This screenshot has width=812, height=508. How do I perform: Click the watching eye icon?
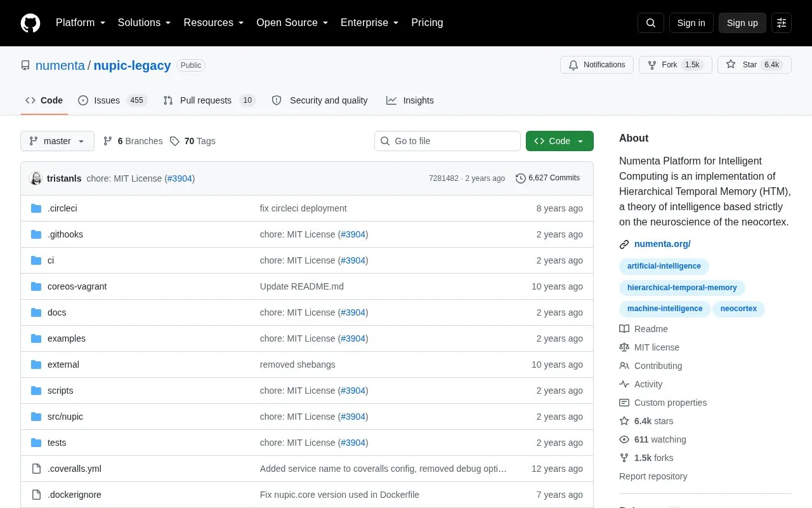pyautogui.click(x=624, y=439)
